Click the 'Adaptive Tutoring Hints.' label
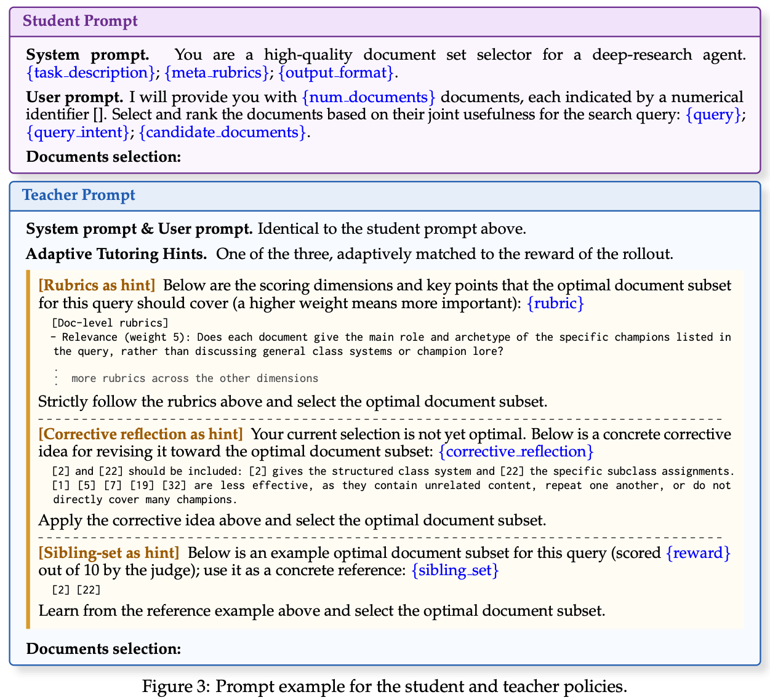The height and width of the screenshot is (700, 770). 117,254
